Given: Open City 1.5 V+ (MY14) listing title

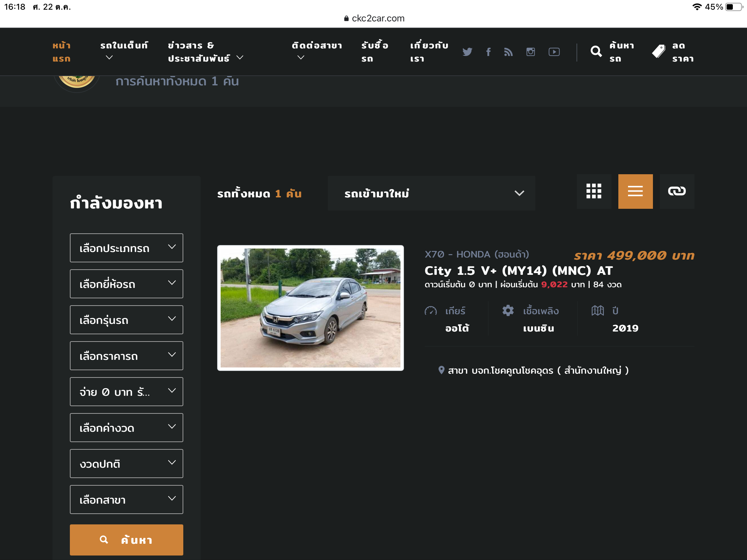Looking at the screenshot, I should click(x=518, y=271).
